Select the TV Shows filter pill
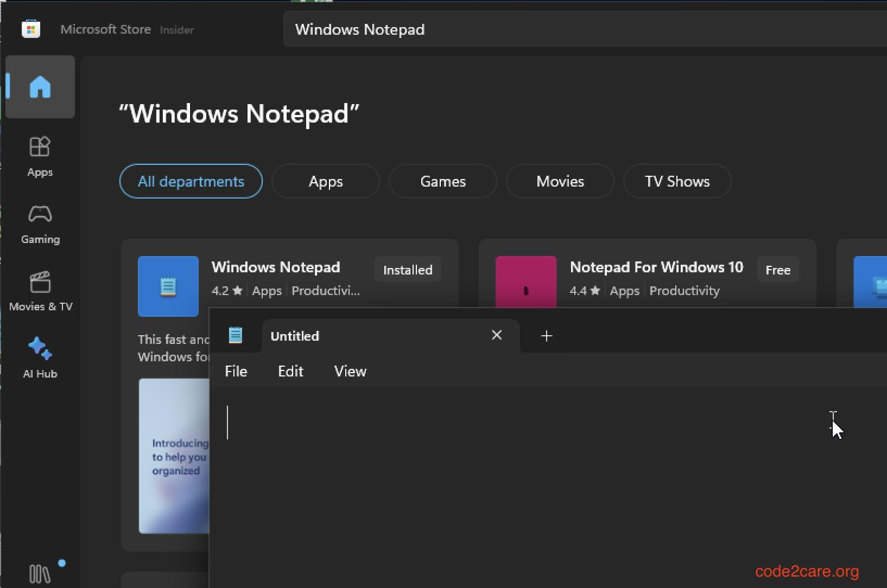 677,181
